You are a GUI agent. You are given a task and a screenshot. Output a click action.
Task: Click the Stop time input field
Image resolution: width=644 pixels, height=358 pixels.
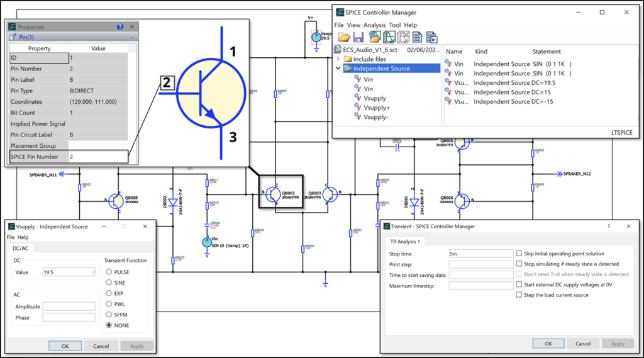(481, 253)
